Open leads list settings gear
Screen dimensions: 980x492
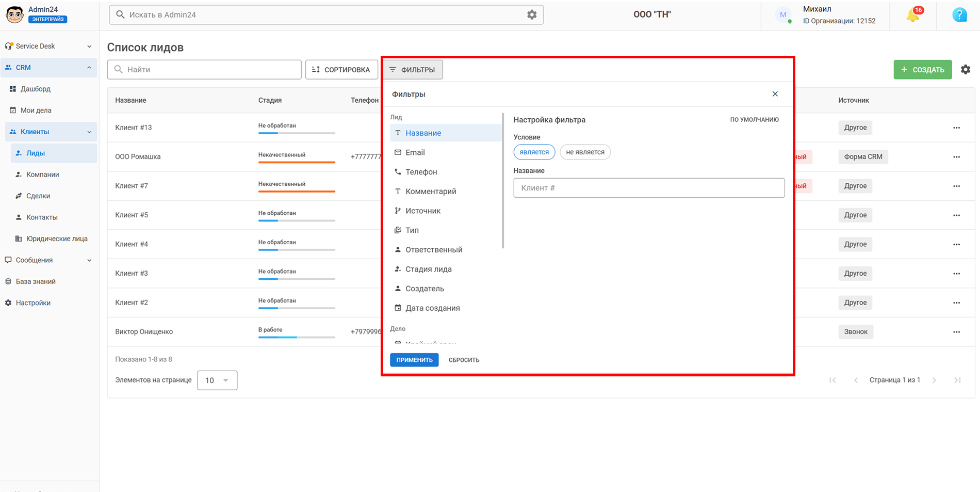click(966, 70)
